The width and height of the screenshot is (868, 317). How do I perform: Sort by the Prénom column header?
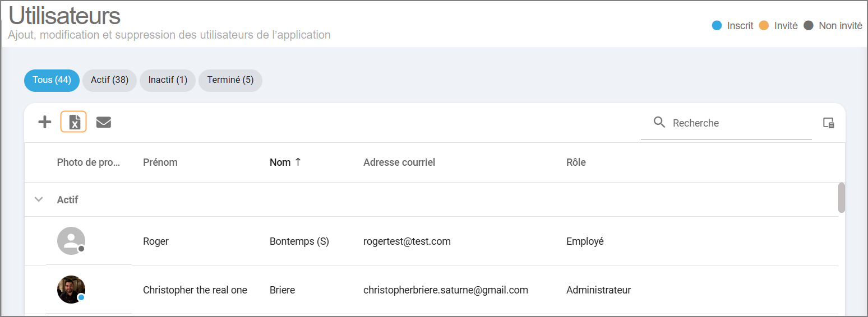(160, 162)
